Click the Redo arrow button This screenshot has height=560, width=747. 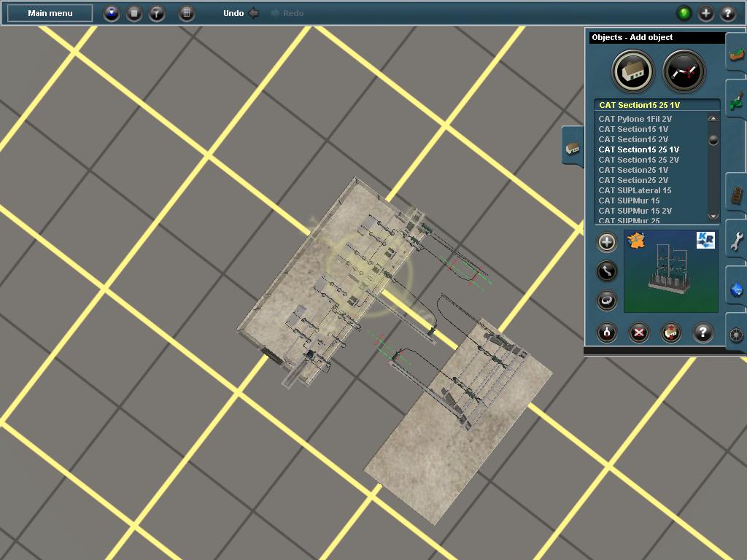click(x=287, y=13)
